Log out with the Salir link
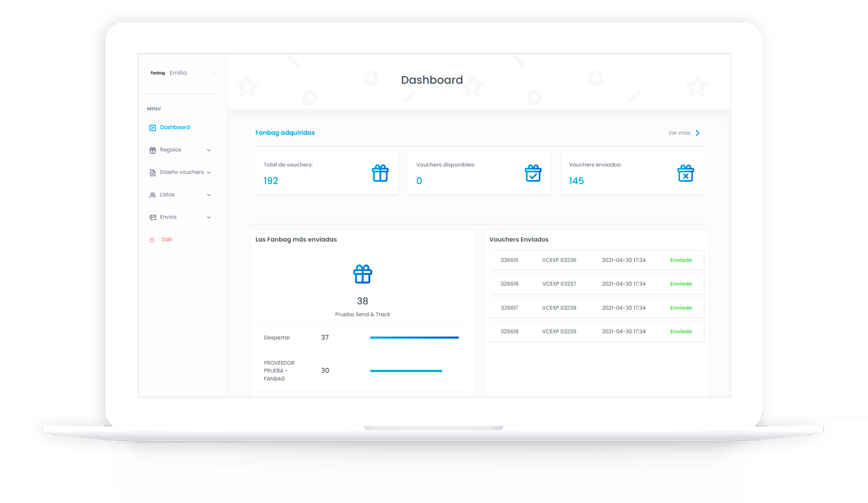Viewport: 868px width, 503px height. pos(167,239)
